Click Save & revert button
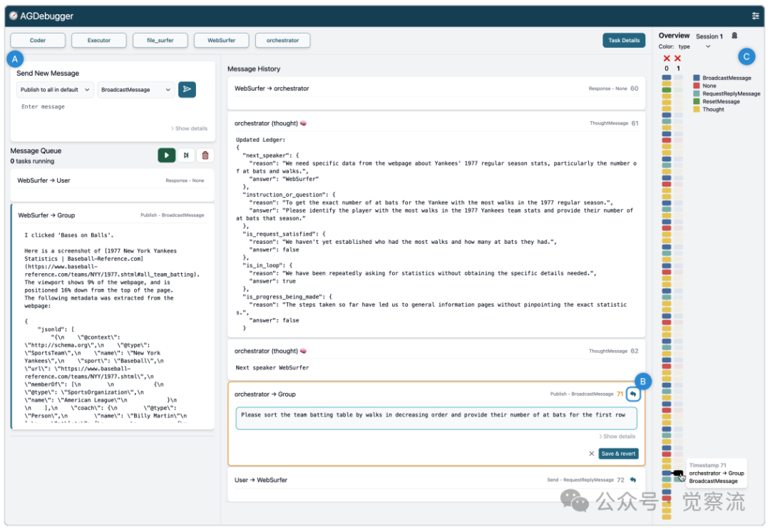The image size is (770, 532). (618, 454)
